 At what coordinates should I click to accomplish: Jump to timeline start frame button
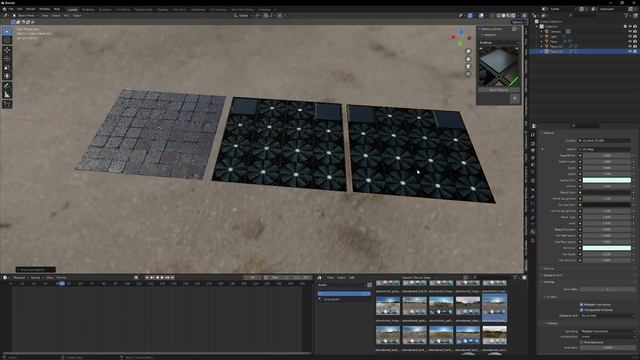[147, 278]
